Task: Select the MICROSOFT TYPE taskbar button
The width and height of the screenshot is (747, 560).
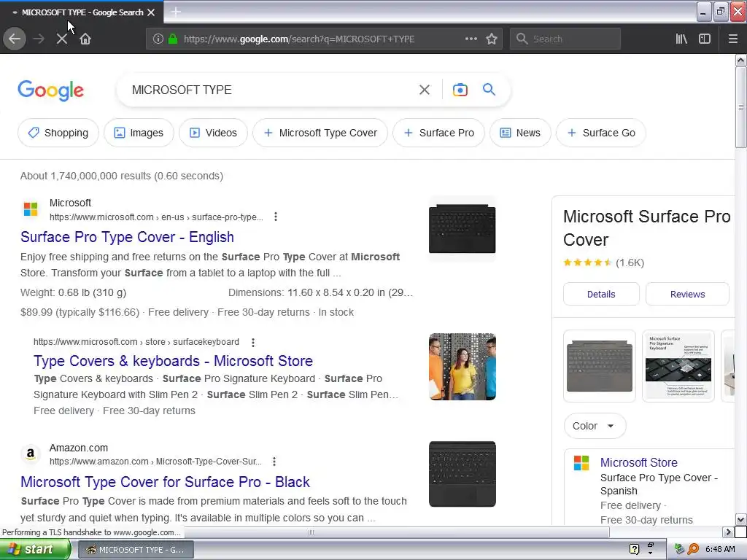Action: [x=135, y=550]
